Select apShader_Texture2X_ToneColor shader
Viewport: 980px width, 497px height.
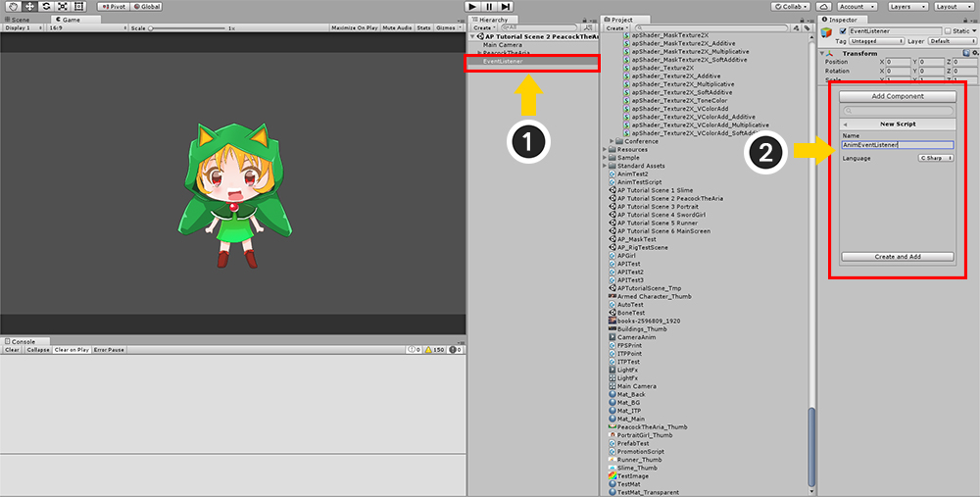pyautogui.click(x=679, y=101)
